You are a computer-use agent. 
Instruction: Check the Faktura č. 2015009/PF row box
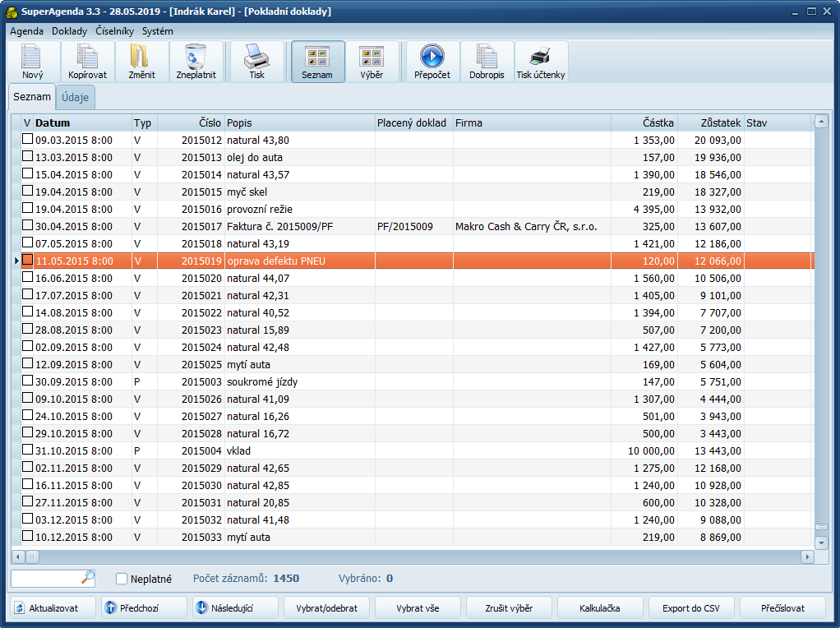(27, 225)
